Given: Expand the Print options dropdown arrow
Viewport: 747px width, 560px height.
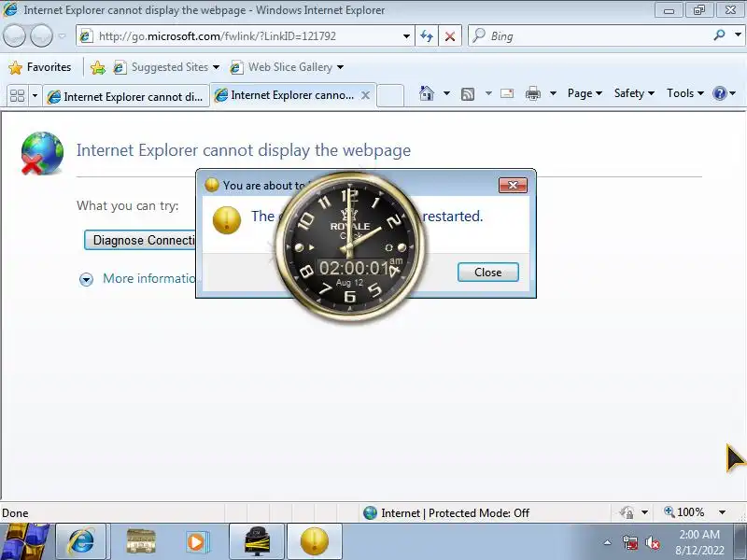Looking at the screenshot, I should pyautogui.click(x=553, y=93).
